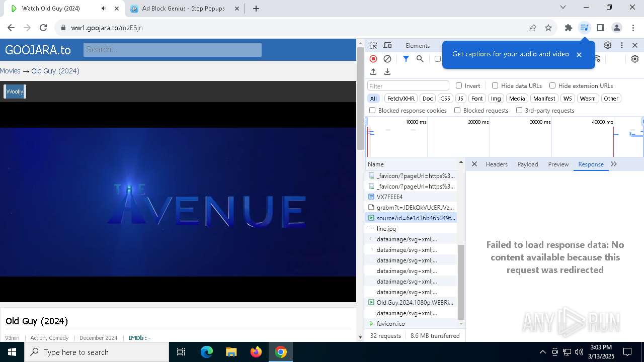Toggle Chrome side panel icon
The image size is (644, 362).
[x=600, y=28]
